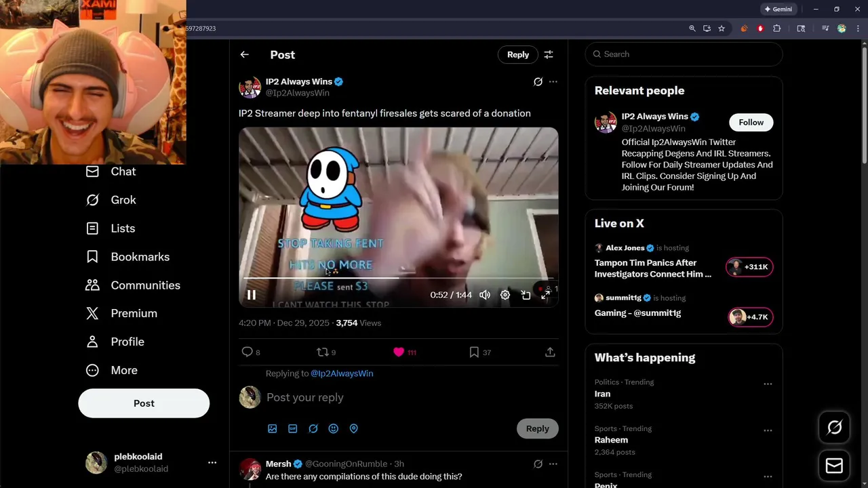This screenshot has width=868, height=488.
Task: Follow IP2 Always Wins
Action: (751, 122)
